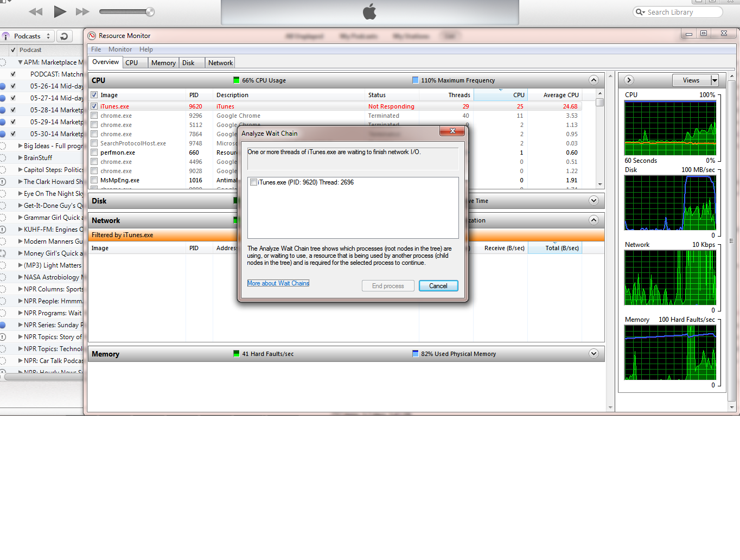The width and height of the screenshot is (740, 560).
Task: Select the perfmon.exe process row name
Action: pyautogui.click(x=118, y=152)
